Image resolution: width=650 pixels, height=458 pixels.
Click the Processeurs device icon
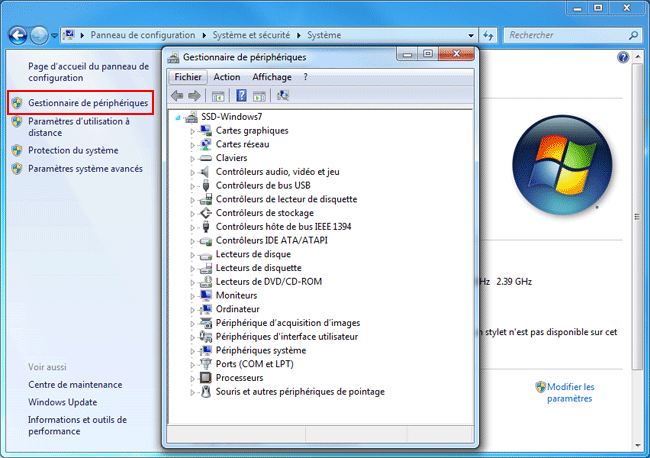click(206, 378)
